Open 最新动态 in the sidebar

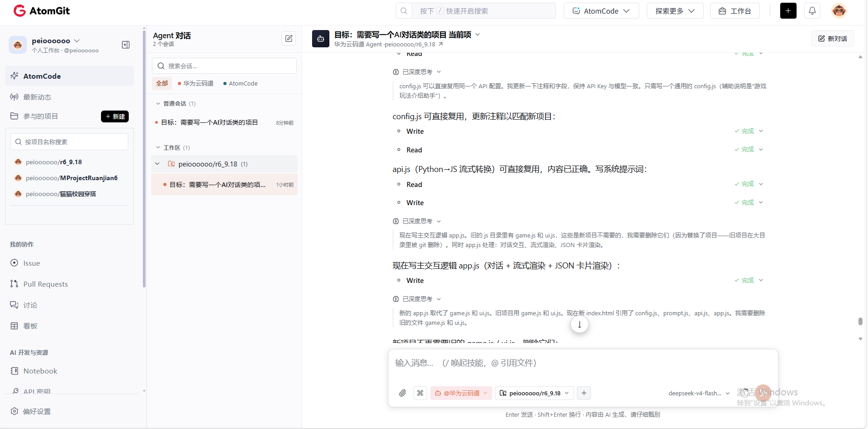click(37, 97)
